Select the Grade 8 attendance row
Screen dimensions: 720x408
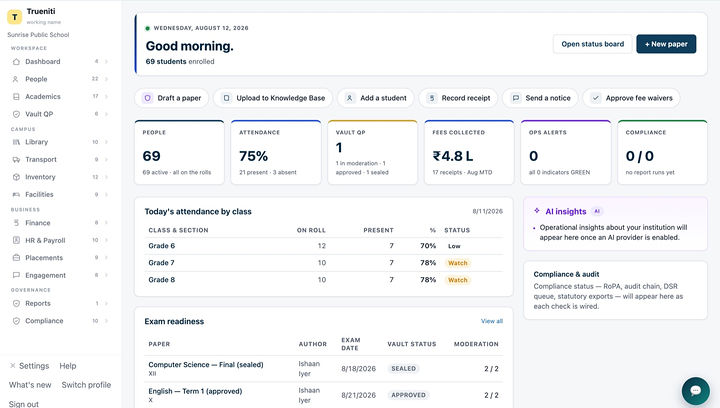[324, 280]
